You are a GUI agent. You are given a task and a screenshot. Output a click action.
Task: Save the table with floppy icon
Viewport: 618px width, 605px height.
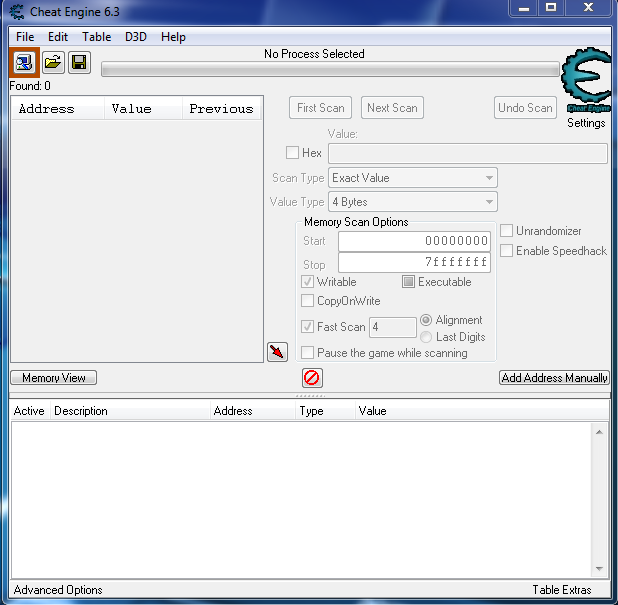(x=79, y=62)
